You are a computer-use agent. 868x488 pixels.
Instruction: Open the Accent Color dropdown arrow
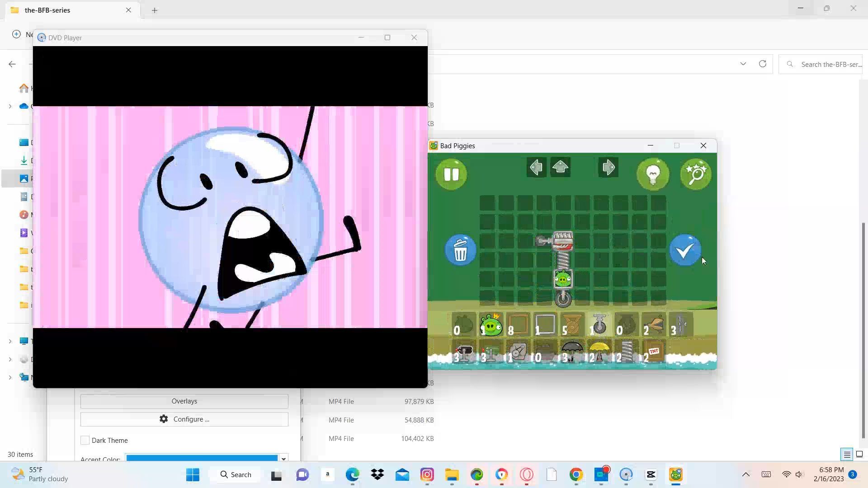(x=283, y=458)
